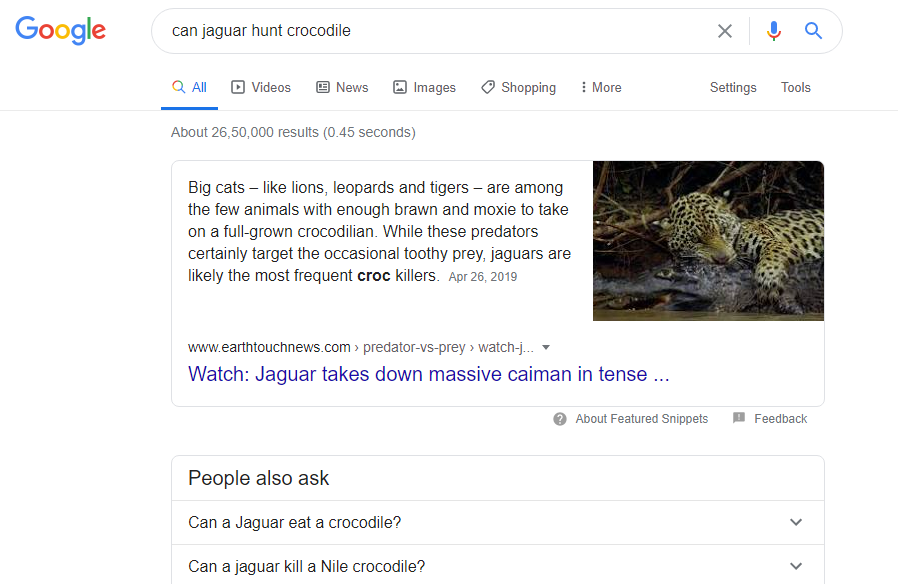Click the 'People also ask' heading
898x584 pixels.
click(258, 478)
